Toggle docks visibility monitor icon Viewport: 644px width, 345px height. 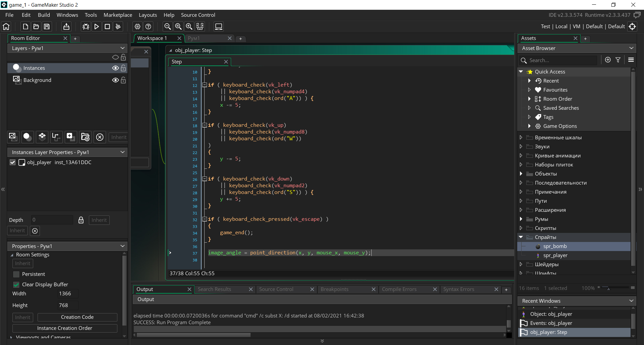(219, 27)
